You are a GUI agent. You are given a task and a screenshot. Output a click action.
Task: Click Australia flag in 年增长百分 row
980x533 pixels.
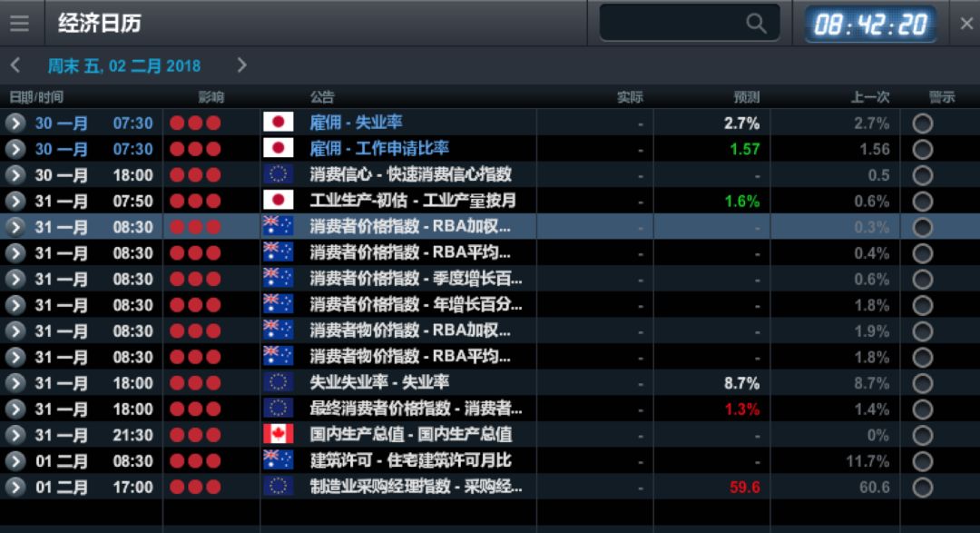[279, 304]
